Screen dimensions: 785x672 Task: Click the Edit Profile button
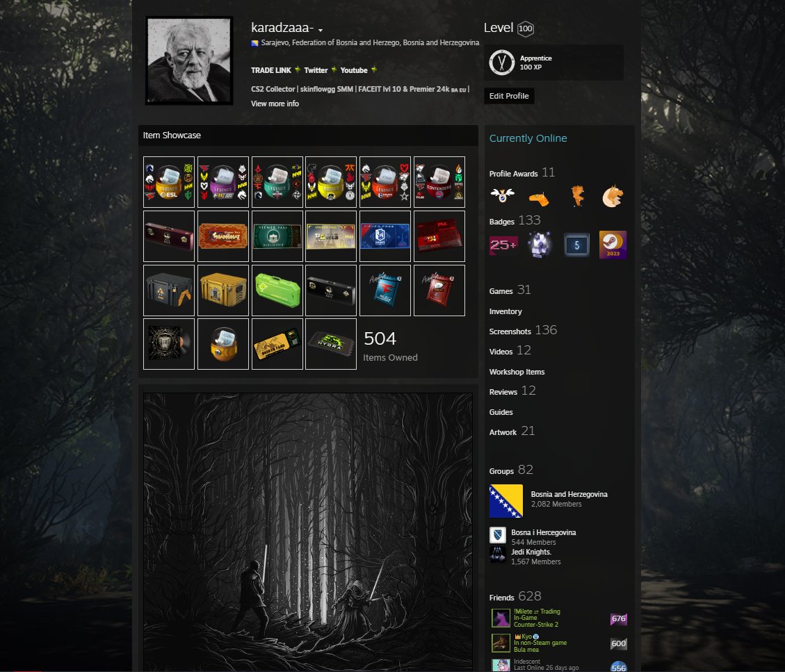pos(509,96)
